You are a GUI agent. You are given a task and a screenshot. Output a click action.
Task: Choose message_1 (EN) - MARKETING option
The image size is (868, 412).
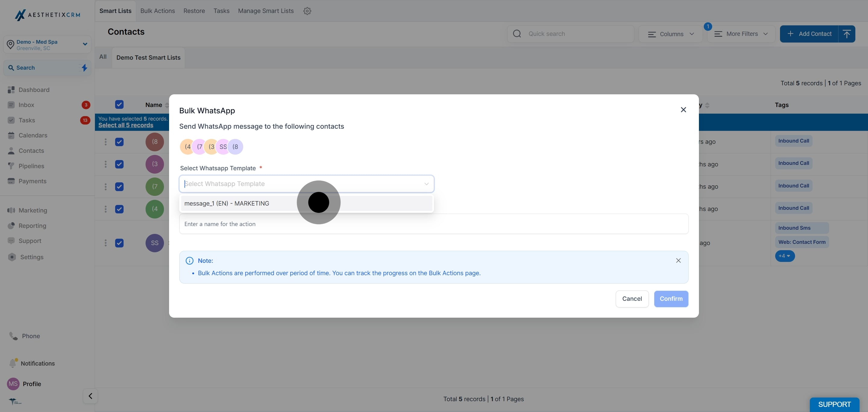click(x=227, y=203)
